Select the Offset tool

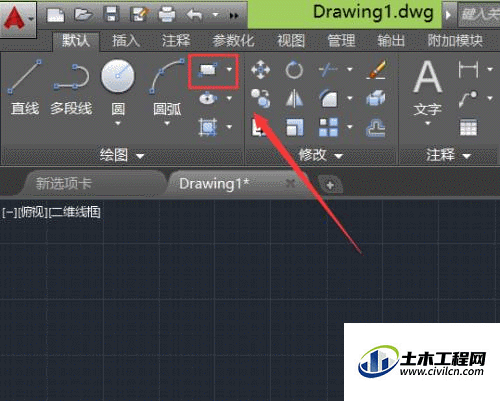[376, 128]
